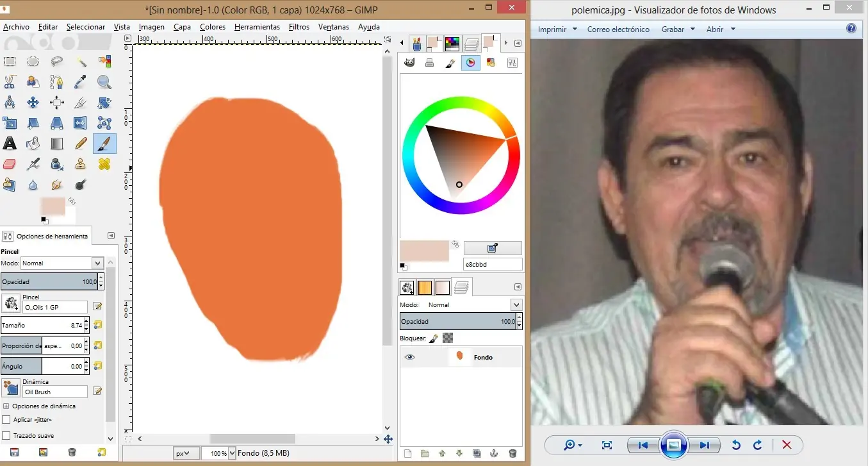868x466 pixels.
Task: Choose the Eraser tool
Action: (10, 164)
